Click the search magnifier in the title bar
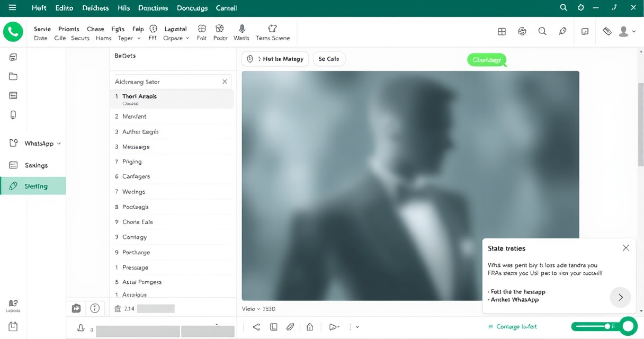Image resolution: width=644 pixels, height=339 pixels. [563, 8]
